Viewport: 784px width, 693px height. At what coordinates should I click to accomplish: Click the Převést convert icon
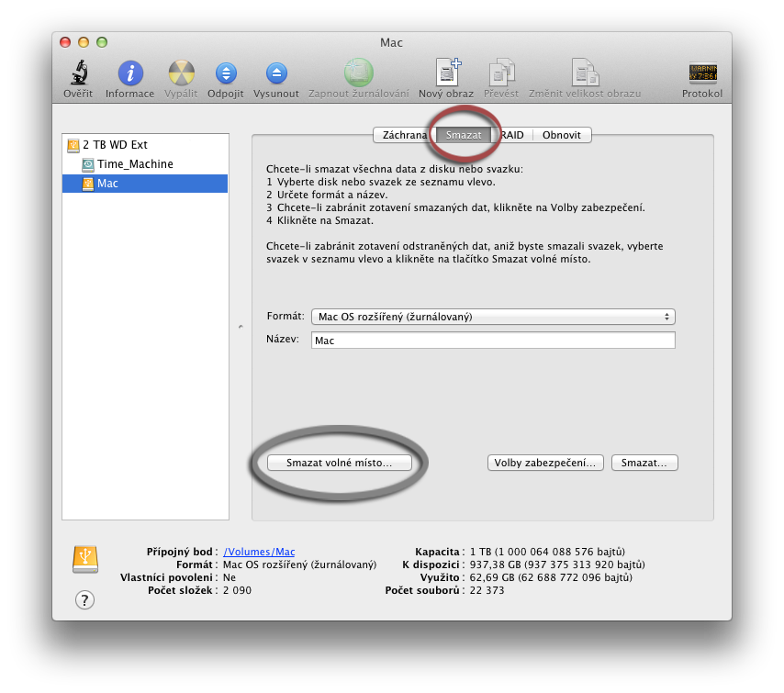pyautogui.click(x=500, y=73)
